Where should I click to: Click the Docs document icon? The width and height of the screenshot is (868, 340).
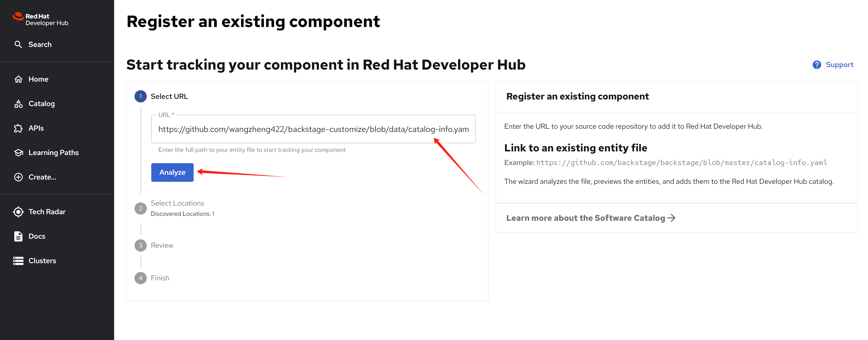(x=18, y=236)
